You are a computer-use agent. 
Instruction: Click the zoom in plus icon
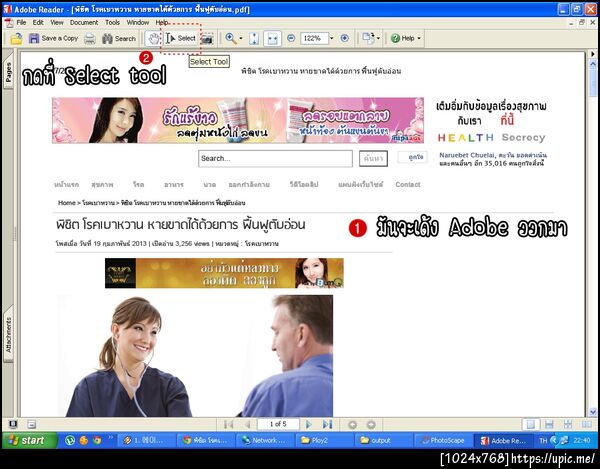pos(345,38)
